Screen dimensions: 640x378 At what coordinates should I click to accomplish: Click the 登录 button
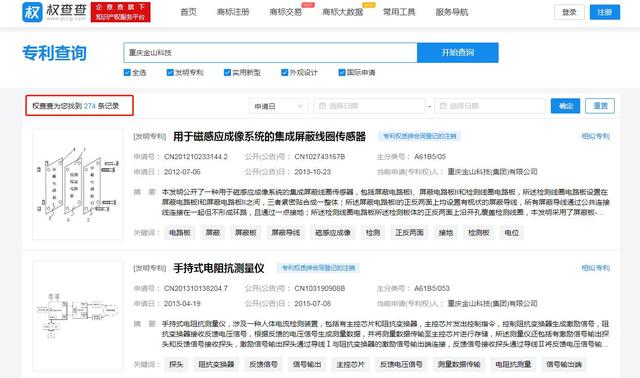[x=569, y=12]
